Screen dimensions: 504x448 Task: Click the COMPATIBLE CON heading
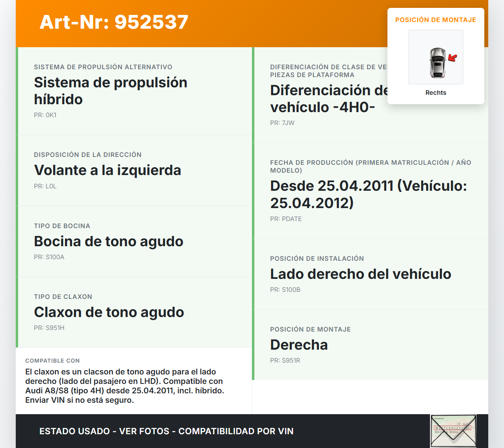point(52,361)
